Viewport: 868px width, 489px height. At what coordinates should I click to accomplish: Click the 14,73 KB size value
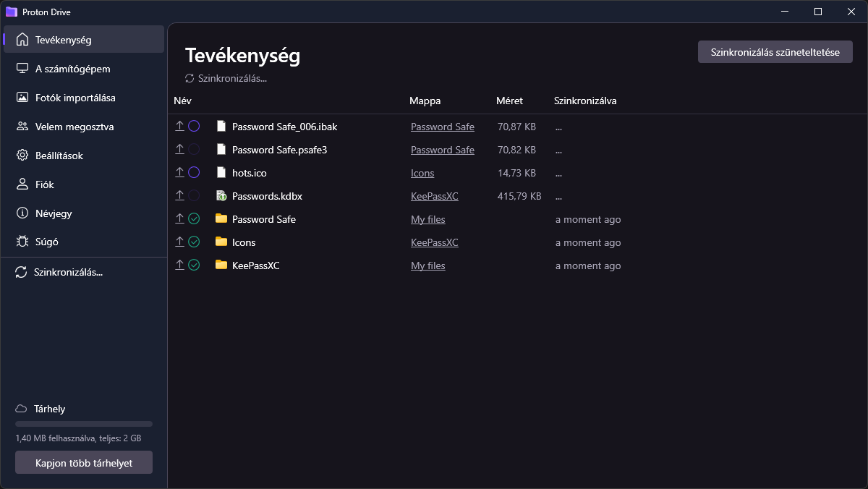(516, 173)
